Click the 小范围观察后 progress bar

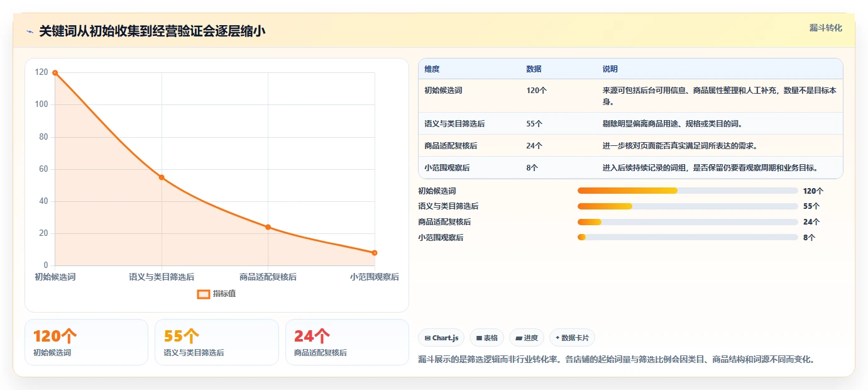point(688,238)
